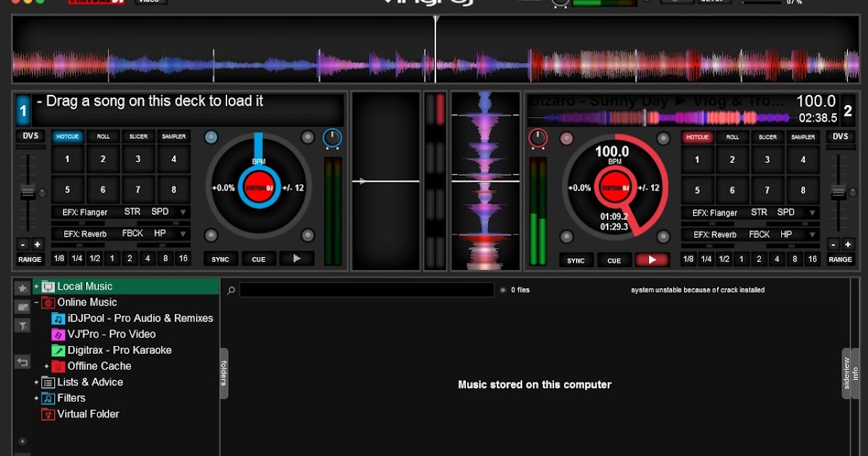The height and width of the screenshot is (456, 868).
Task: Click the small circle button beside 0 files
Action: [x=503, y=290]
